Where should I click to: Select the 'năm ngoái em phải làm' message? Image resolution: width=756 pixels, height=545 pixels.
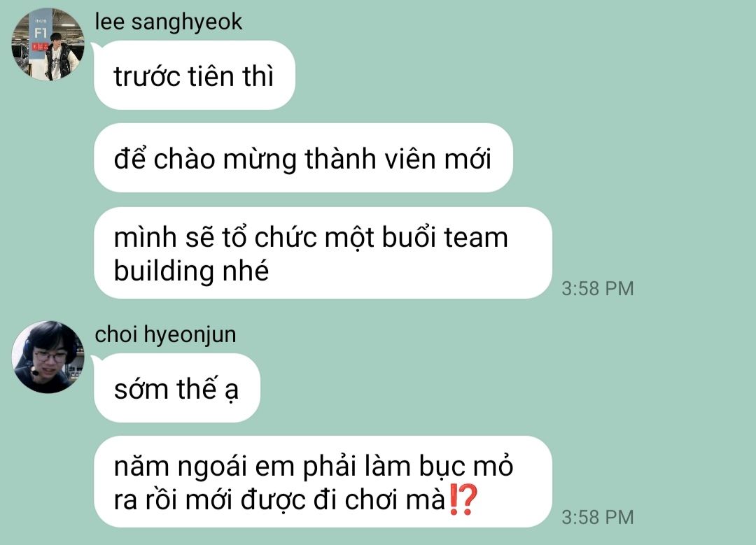pos(323,482)
